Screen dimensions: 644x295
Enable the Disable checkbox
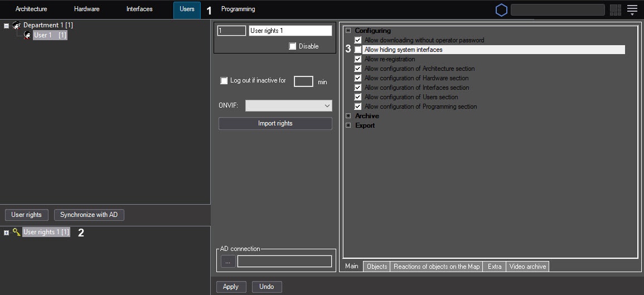[292, 46]
